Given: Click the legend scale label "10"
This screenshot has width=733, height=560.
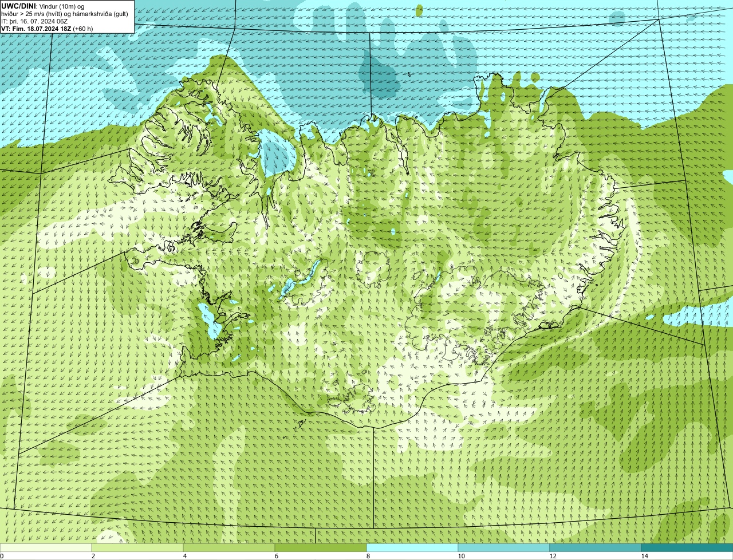Looking at the screenshot, I should tap(461, 556).
